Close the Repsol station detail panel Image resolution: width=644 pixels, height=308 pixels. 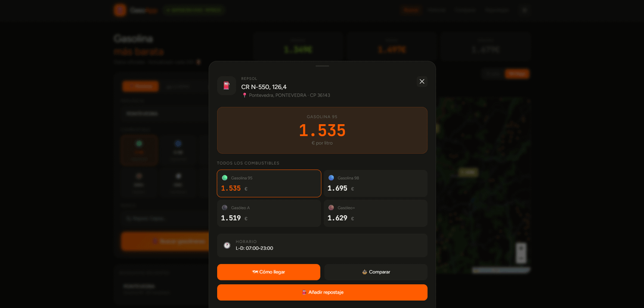[422, 81]
